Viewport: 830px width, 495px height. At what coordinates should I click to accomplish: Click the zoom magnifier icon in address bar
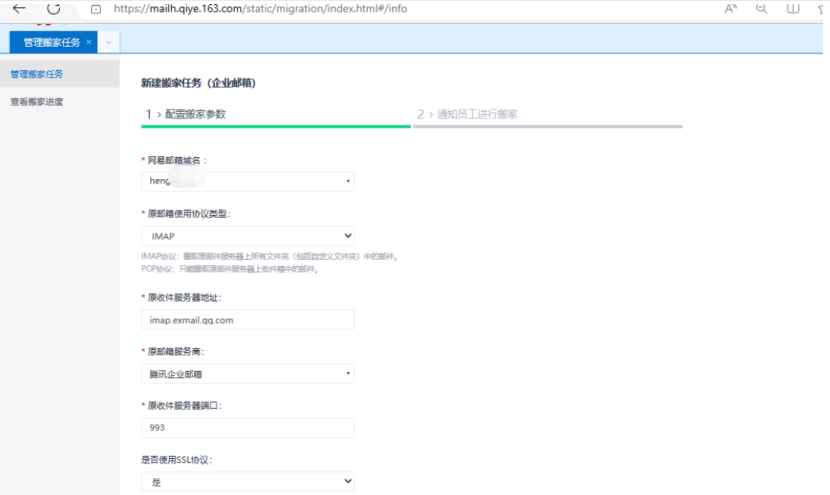(x=761, y=8)
